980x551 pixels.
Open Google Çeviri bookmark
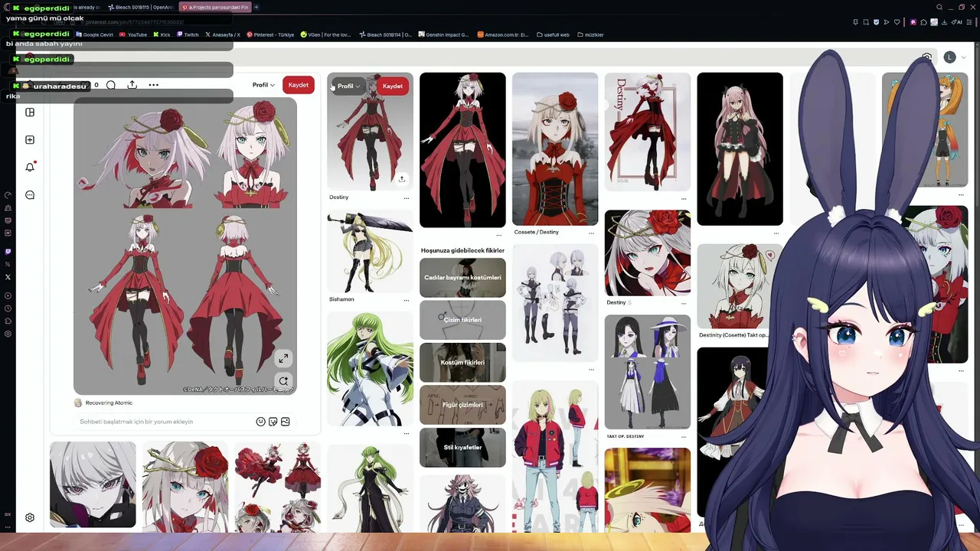point(94,34)
